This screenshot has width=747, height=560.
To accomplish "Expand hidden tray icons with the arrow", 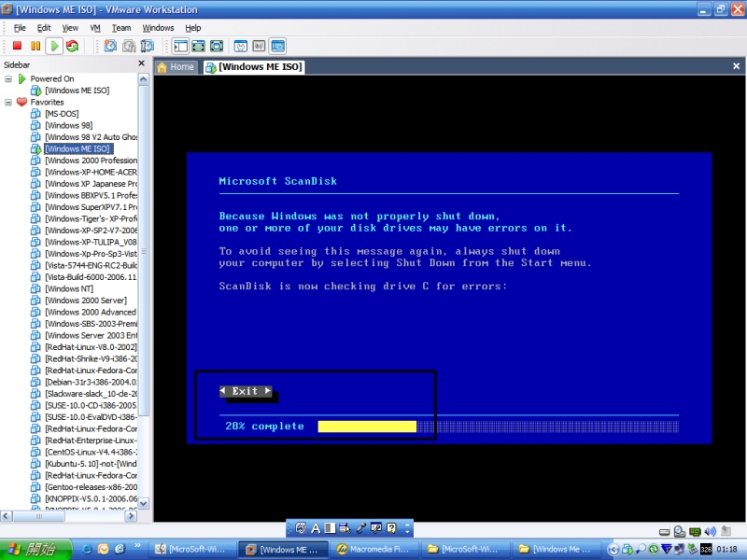I will click(614, 550).
